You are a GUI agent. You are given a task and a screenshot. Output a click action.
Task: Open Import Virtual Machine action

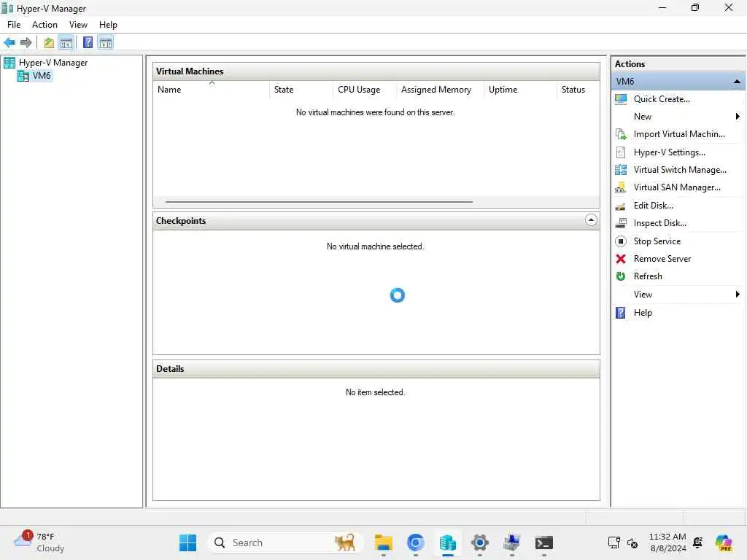click(678, 134)
